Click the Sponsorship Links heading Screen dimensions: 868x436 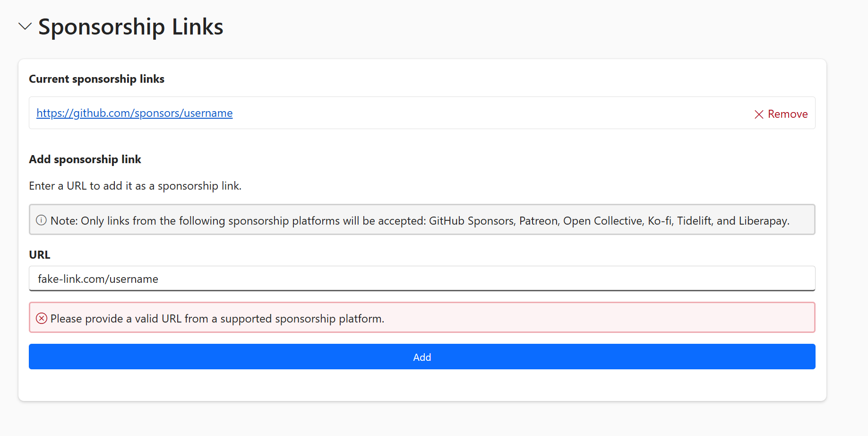click(130, 26)
